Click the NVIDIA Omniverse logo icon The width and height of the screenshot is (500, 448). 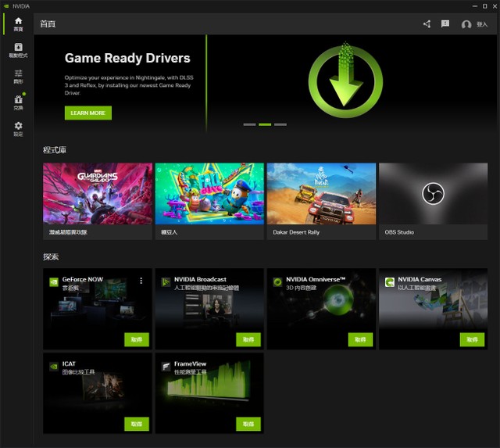pyautogui.click(x=278, y=282)
